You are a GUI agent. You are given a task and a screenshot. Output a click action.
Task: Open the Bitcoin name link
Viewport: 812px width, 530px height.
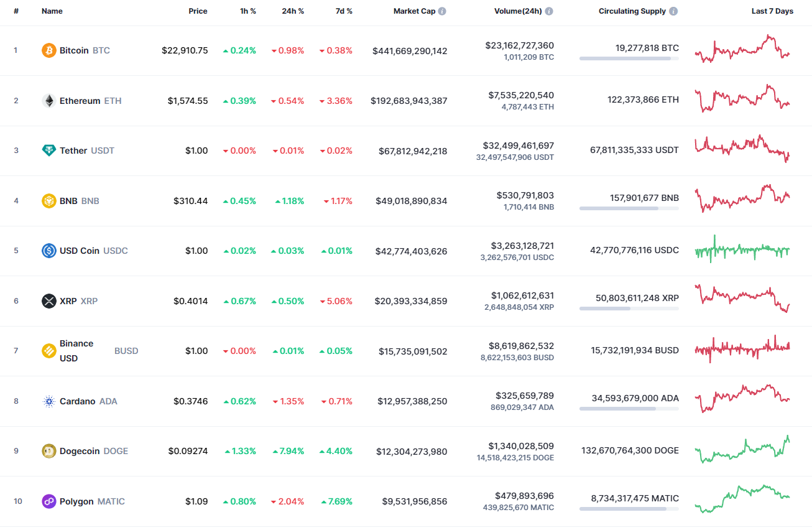tap(75, 50)
